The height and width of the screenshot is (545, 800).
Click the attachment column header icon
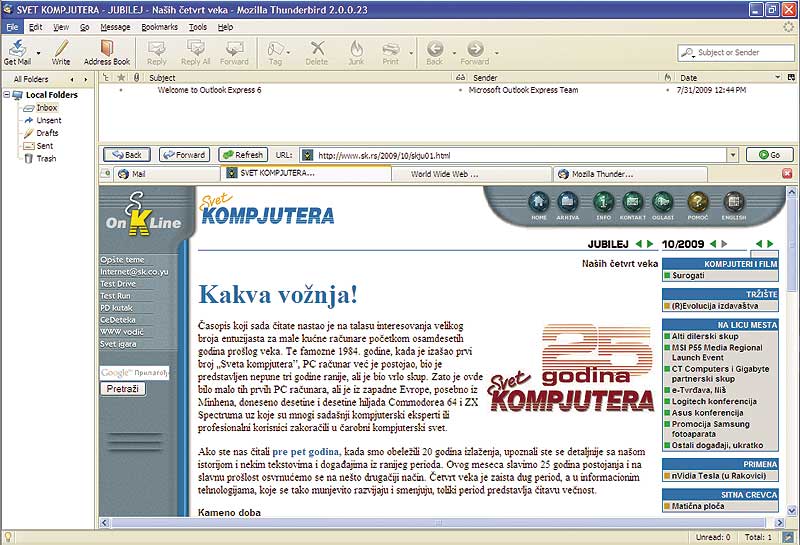click(x=136, y=78)
